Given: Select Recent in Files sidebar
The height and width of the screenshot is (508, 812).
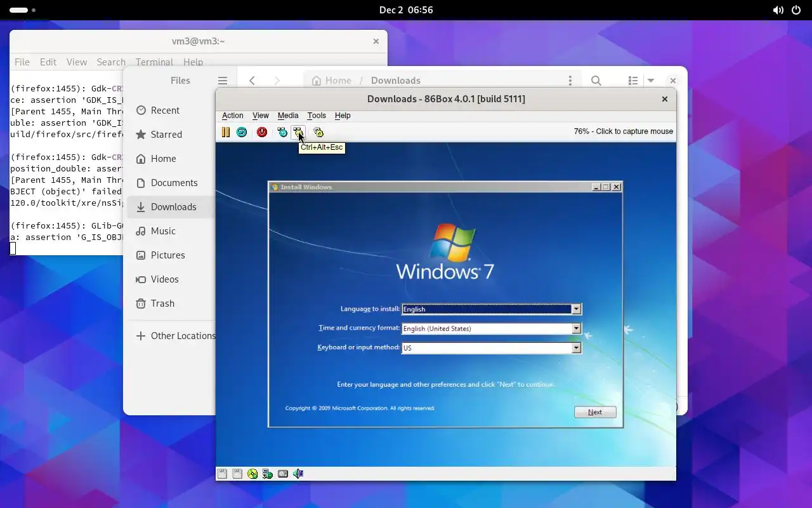Looking at the screenshot, I should tap(171, 110).
